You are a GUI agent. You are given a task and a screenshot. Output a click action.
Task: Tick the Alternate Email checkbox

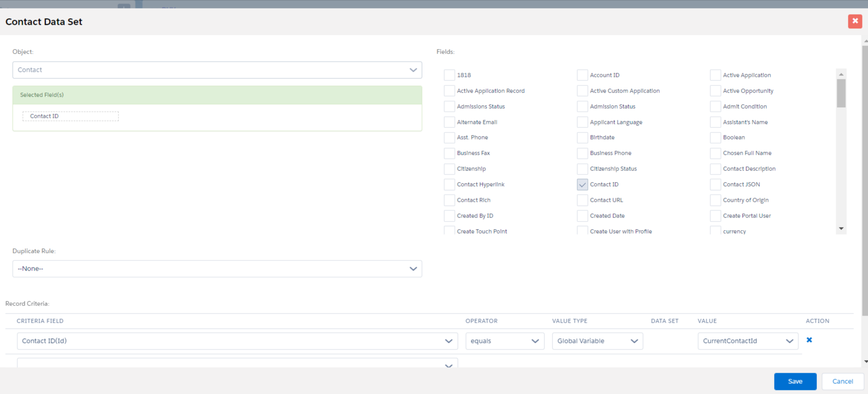(x=449, y=122)
